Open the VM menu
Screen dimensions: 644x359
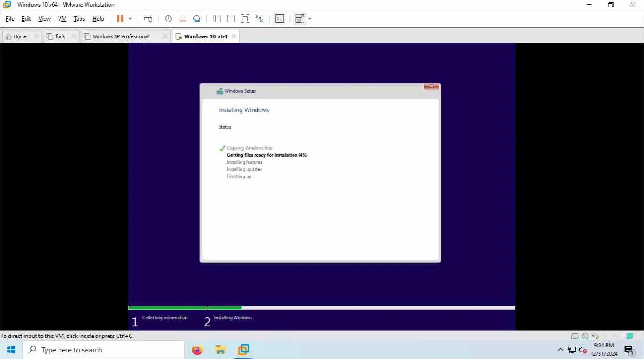click(62, 19)
